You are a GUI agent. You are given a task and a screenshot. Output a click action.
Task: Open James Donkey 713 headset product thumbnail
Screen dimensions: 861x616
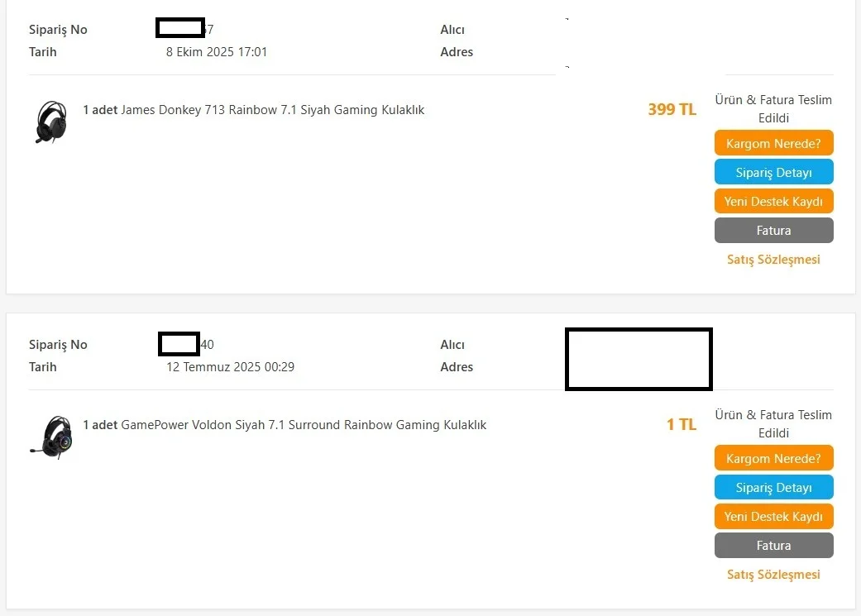[51, 122]
